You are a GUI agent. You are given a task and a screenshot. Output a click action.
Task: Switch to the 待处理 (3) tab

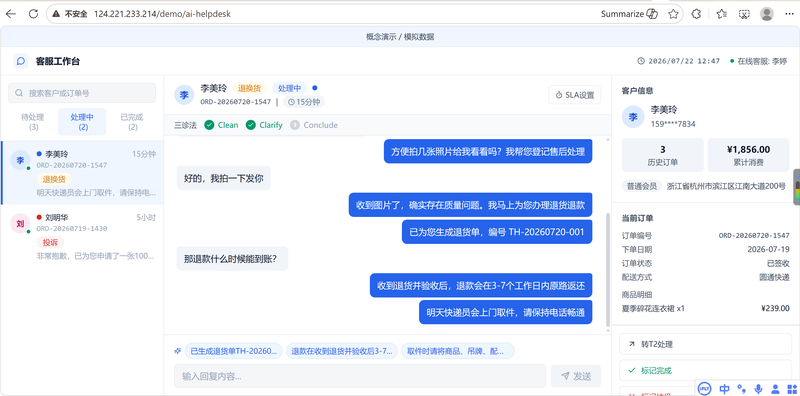pos(33,122)
